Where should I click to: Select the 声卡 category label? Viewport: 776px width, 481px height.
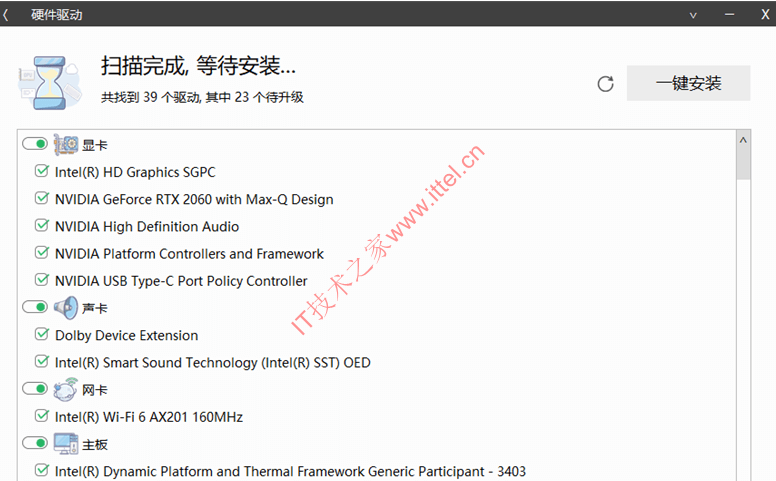coord(95,309)
